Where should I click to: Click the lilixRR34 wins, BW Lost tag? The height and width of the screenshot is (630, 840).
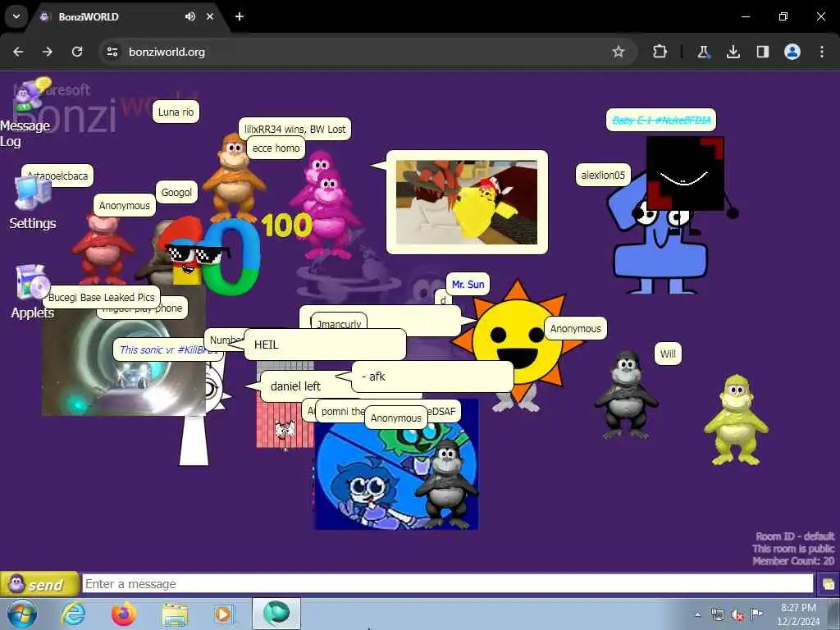(x=294, y=129)
